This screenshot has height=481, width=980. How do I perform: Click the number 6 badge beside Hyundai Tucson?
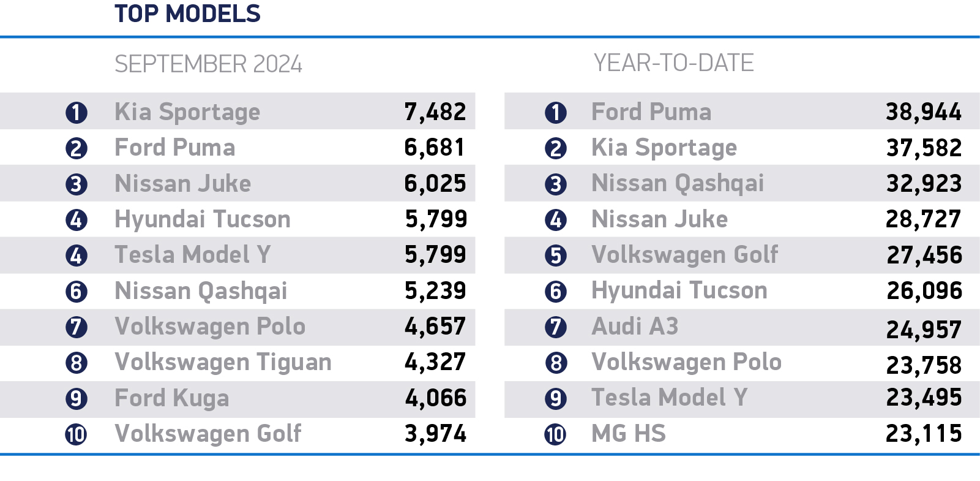555,292
